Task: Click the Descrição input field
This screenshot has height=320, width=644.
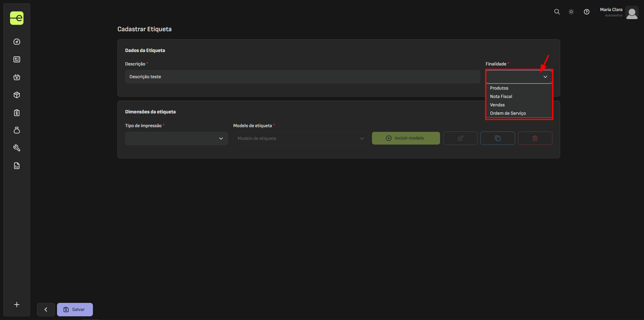Action: (x=303, y=77)
